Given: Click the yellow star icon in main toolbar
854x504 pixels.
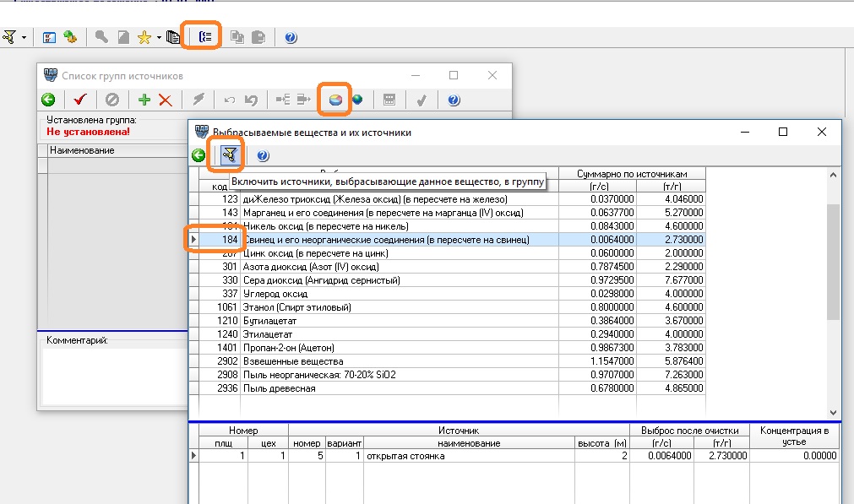Looking at the screenshot, I should click(x=144, y=37).
